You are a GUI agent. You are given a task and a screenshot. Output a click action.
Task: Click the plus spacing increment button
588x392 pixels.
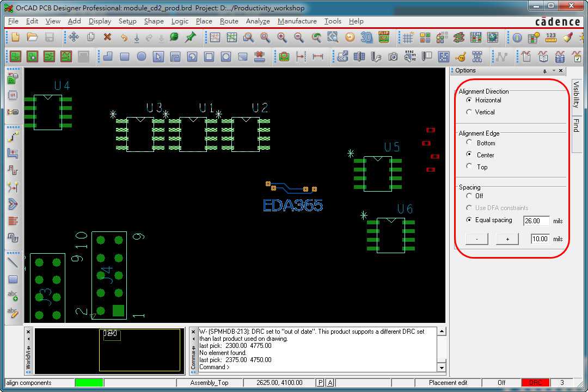click(x=507, y=239)
